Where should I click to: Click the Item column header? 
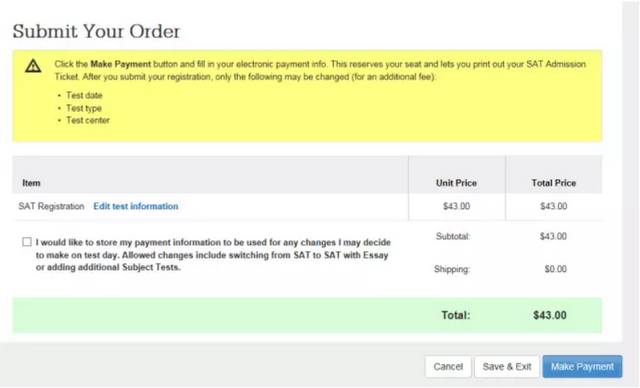coord(31,183)
